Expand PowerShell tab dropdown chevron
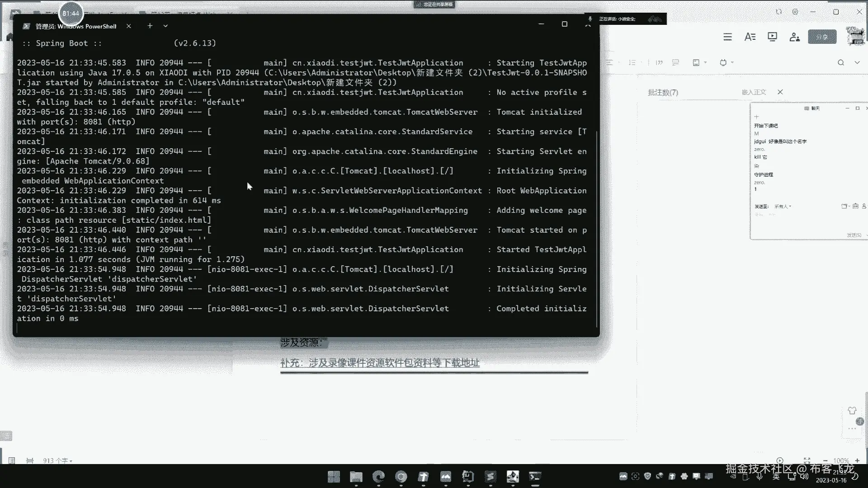Viewport: 868px width, 488px height. 165,26
